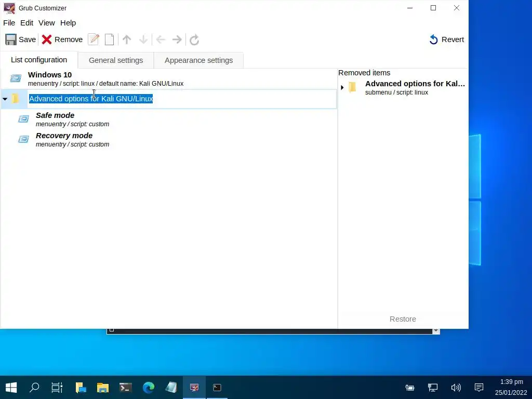Open the file manager with blue monitor icon
The height and width of the screenshot is (399, 532).
pyautogui.click(x=80, y=388)
